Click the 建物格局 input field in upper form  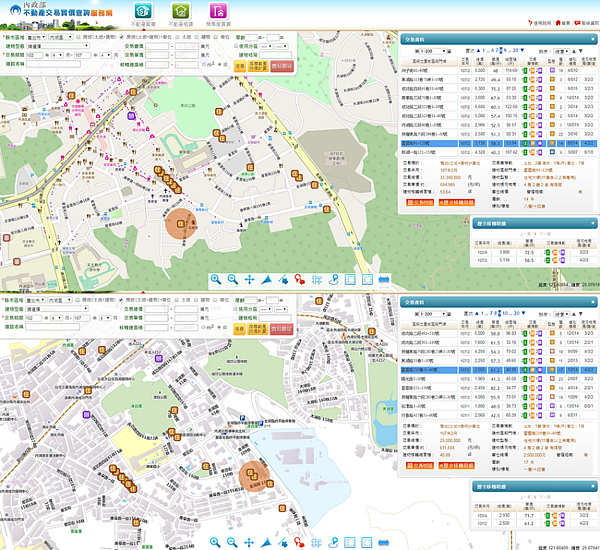276,55
